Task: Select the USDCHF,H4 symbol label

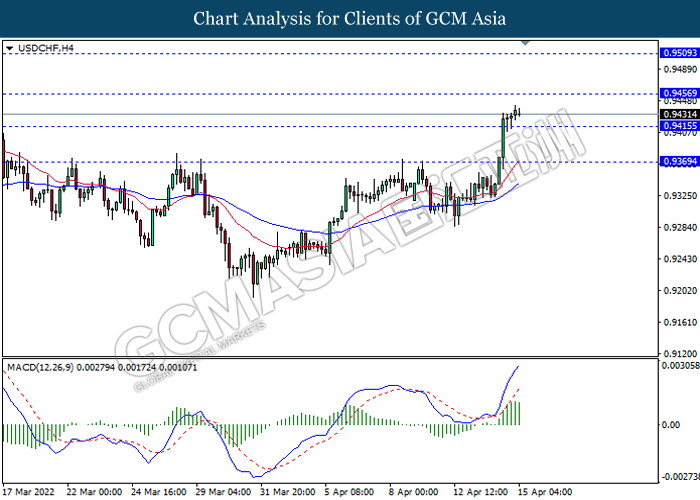Action: coord(46,48)
